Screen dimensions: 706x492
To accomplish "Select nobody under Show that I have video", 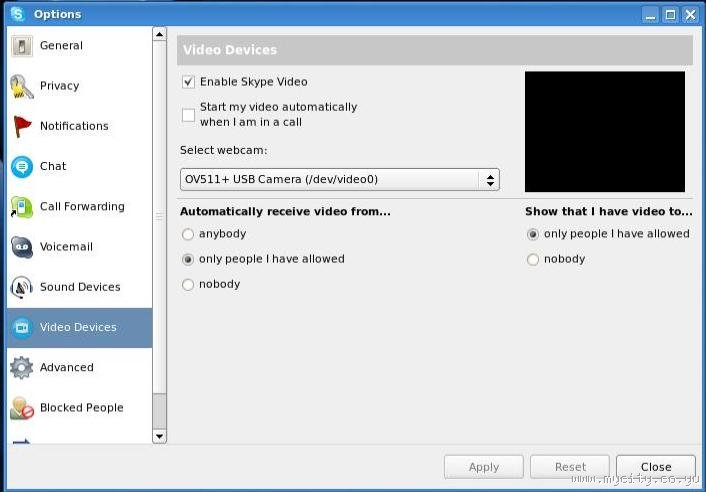I will 533,260.
